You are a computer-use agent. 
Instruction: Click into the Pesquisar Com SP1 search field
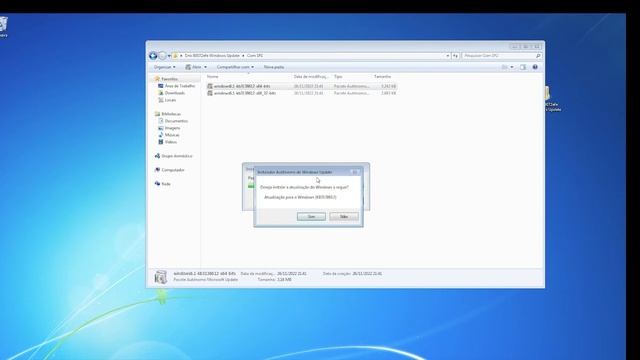pos(498,56)
